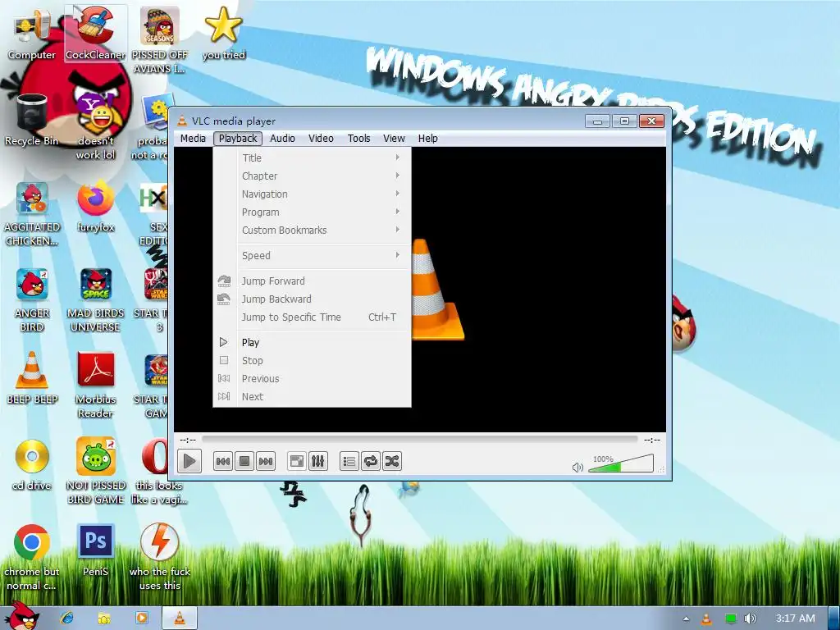Expand the Navigation submenu
Viewport: 840px width, 630px height.
point(313,194)
